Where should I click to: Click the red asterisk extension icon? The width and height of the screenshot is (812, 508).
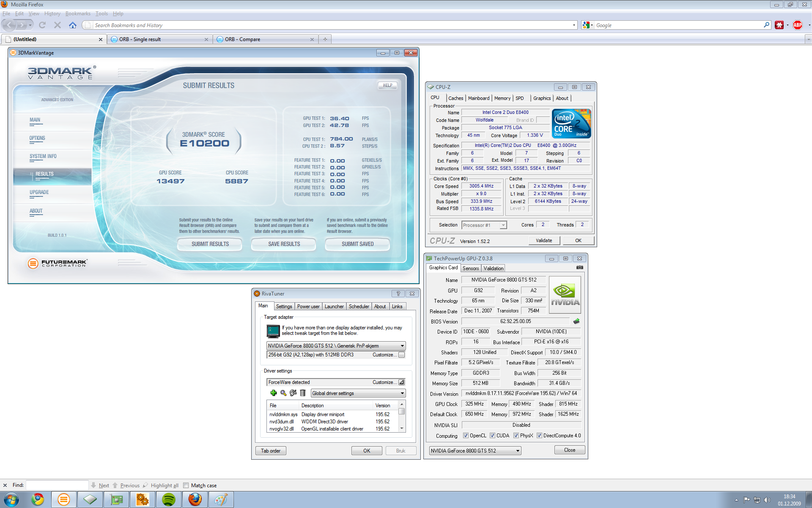pyautogui.click(x=779, y=25)
